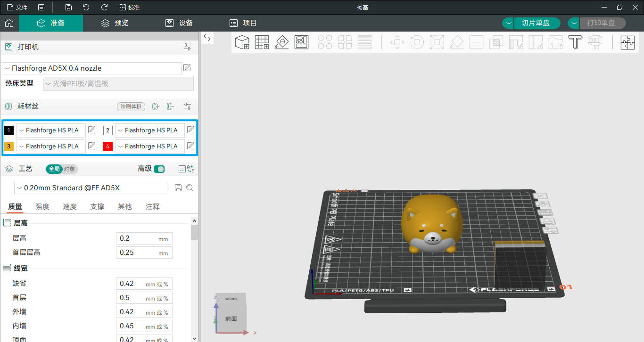Open Assembly view puzzle icon
The height and width of the screenshot is (342, 644).
click(627, 42)
